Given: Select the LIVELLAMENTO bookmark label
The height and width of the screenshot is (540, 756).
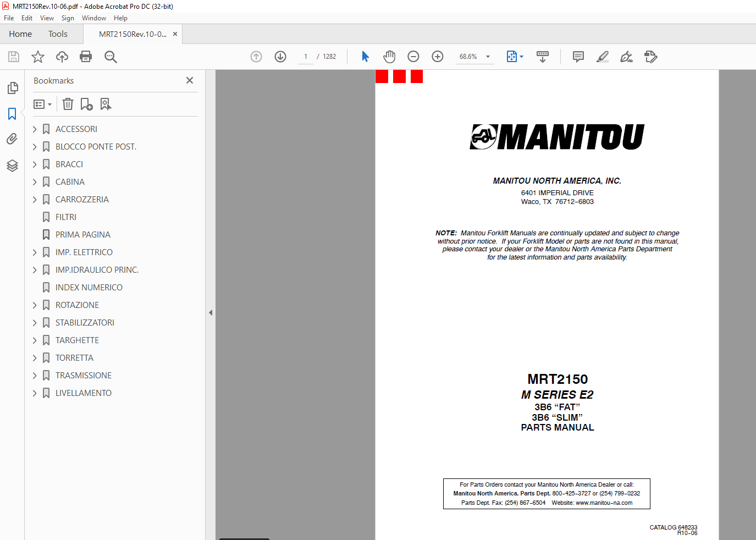Looking at the screenshot, I should [84, 393].
